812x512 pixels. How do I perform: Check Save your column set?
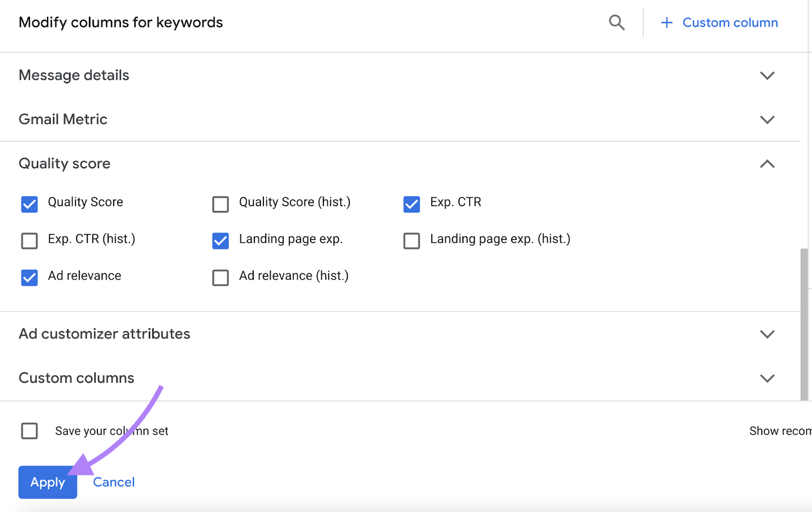click(29, 431)
